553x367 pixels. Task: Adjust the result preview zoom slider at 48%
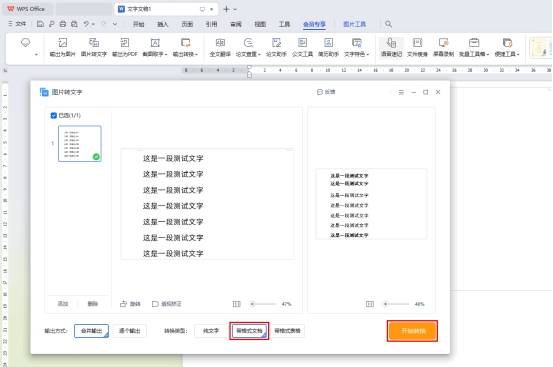pyautogui.click(x=396, y=304)
